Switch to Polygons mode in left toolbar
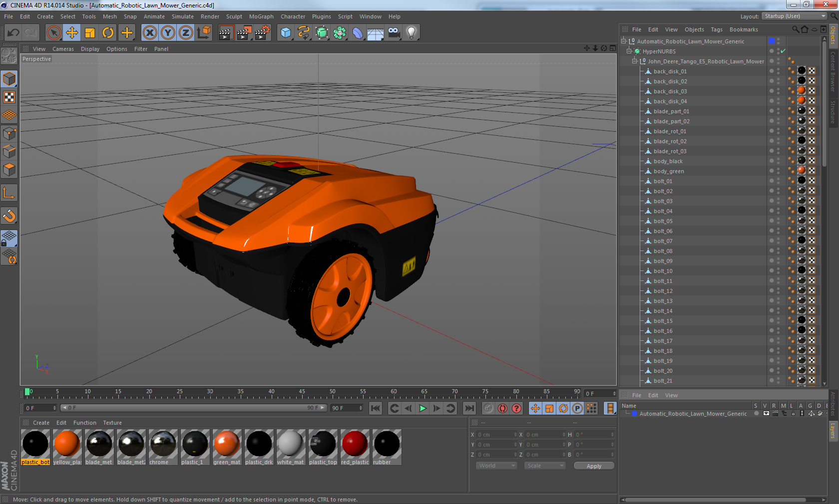This screenshot has height=504, width=839. (9, 170)
